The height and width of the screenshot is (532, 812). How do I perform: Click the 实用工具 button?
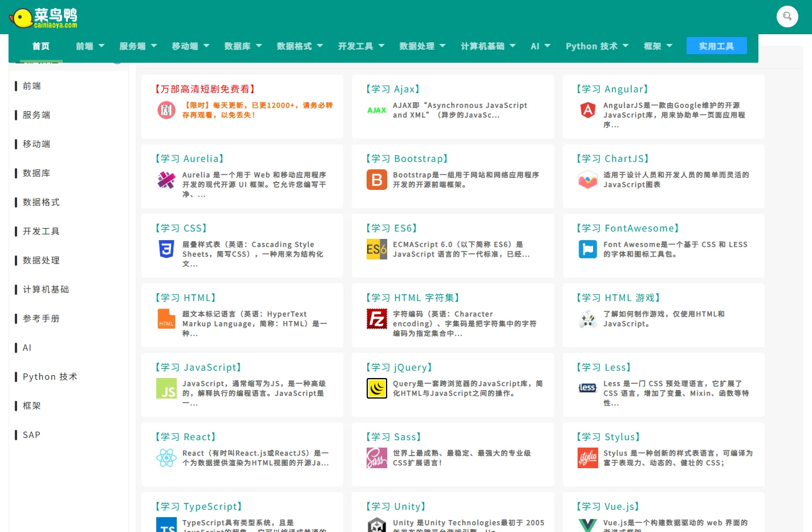coord(716,46)
